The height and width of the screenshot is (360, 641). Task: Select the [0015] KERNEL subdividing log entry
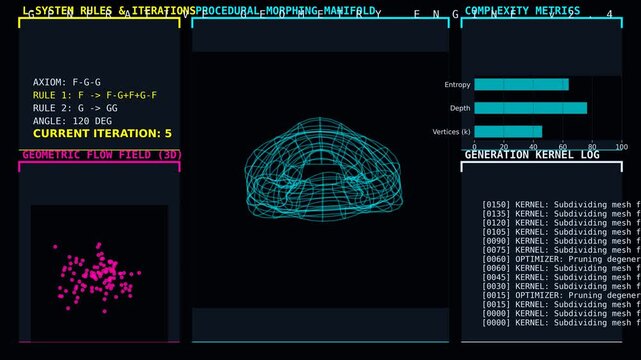tap(561, 304)
